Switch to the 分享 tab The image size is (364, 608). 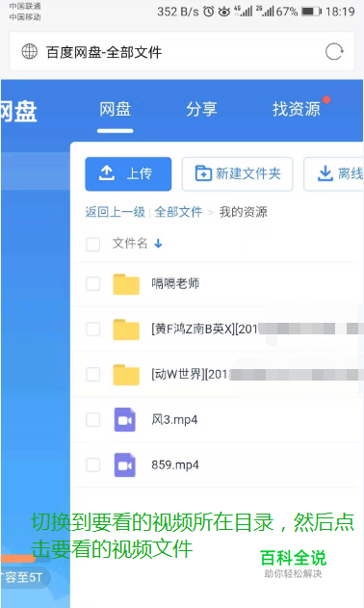201,109
